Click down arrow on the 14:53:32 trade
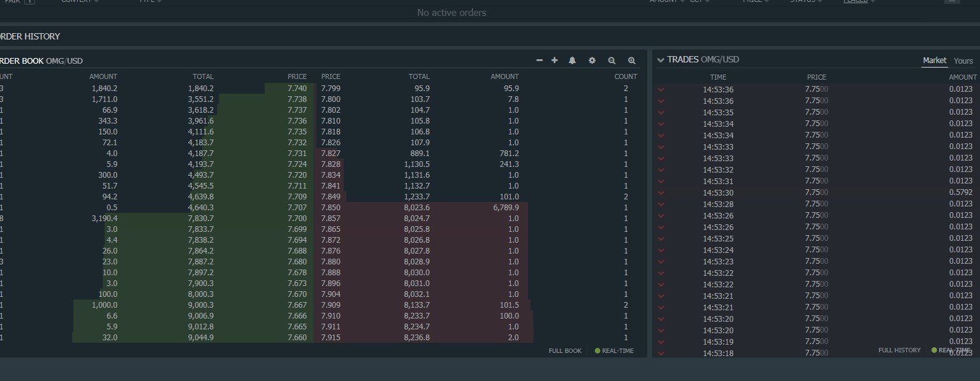Viewport: 980px width, 381px height. coord(661,170)
